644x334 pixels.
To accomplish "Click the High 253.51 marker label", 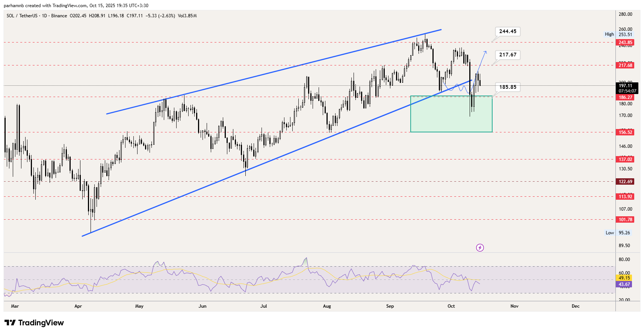I will pos(619,34).
